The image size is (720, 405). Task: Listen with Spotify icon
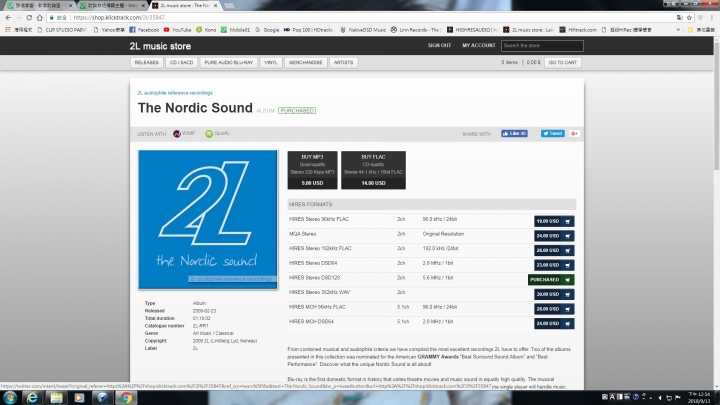pyautogui.click(x=209, y=134)
